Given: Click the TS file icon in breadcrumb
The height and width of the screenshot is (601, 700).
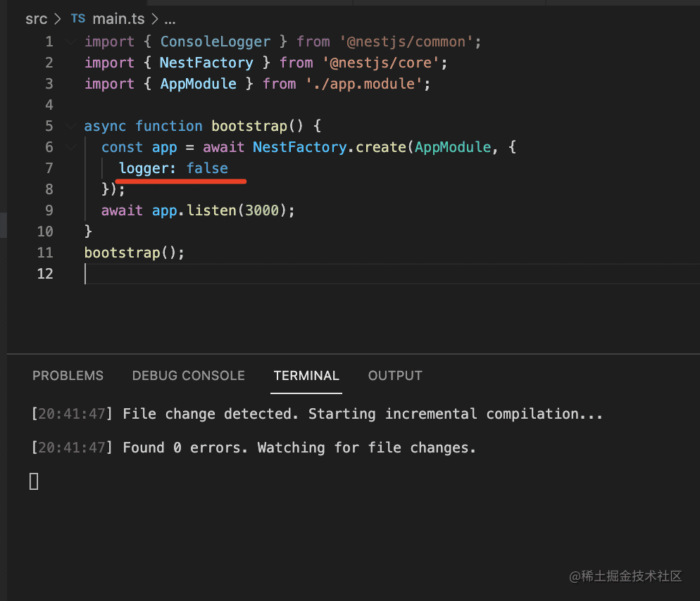Looking at the screenshot, I should tap(77, 19).
